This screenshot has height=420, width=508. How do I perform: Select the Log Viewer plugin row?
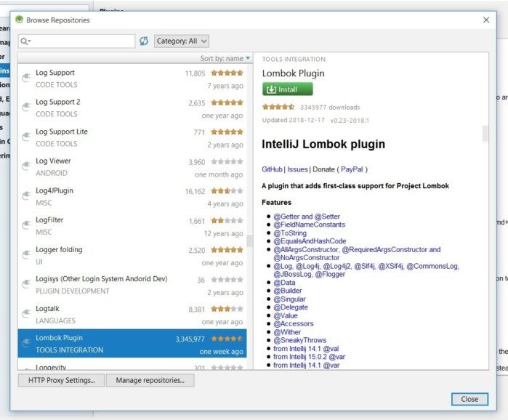point(132,167)
